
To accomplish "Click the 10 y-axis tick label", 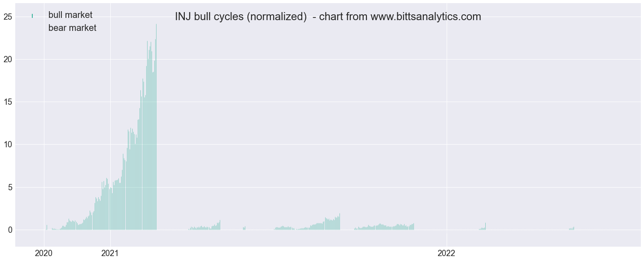I will tap(8, 144).
